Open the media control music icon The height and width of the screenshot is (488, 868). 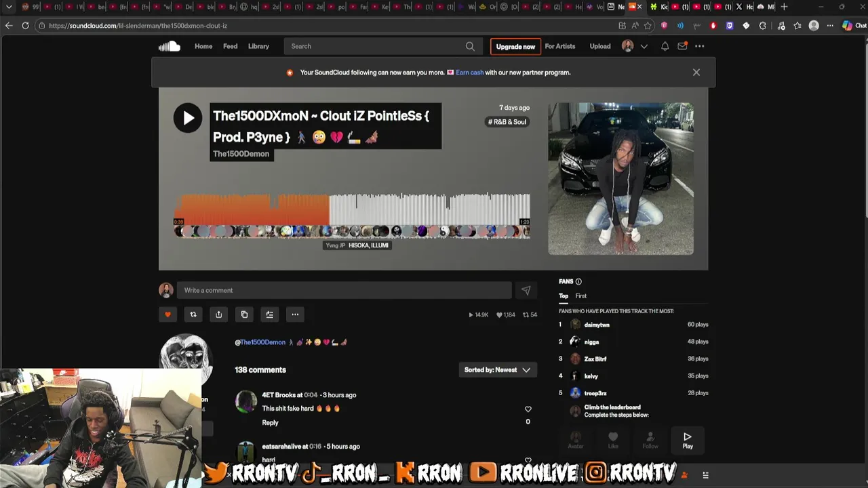(x=781, y=26)
